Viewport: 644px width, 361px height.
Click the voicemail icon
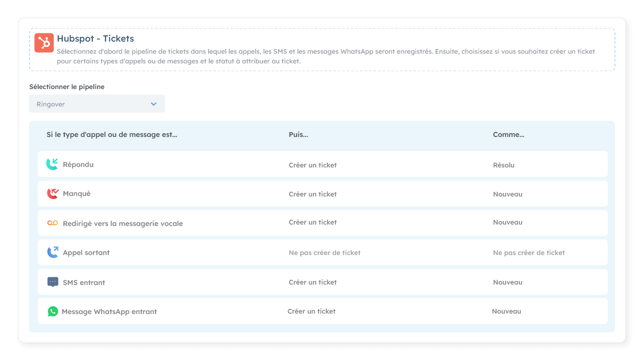(x=52, y=223)
